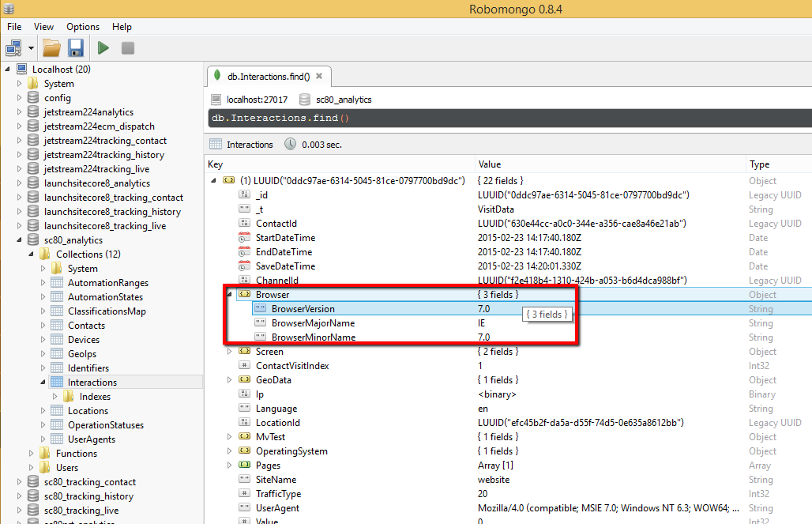
Task: Expand the GeoData field
Action: click(x=230, y=380)
